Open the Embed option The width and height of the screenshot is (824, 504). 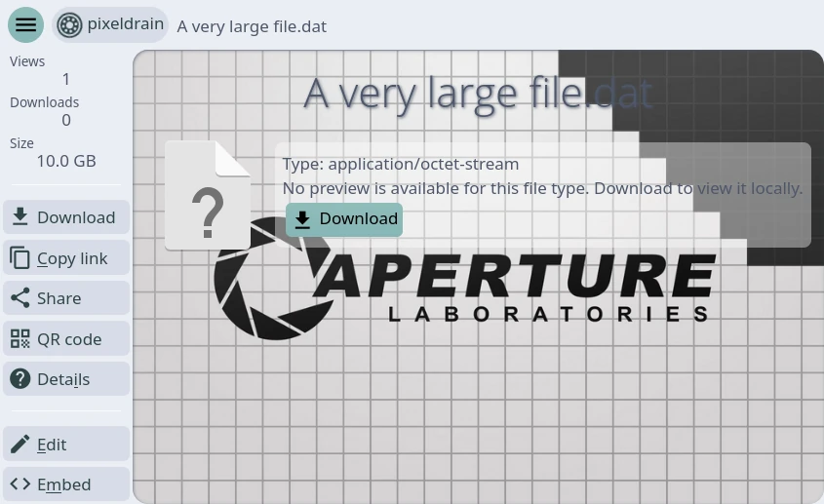(x=64, y=485)
